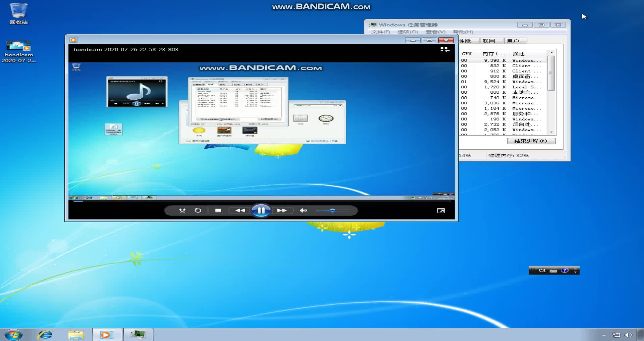This screenshot has width=644, height=341.
Task: Sort processes by the 描述 column
Action: pyautogui.click(x=528, y=54)
